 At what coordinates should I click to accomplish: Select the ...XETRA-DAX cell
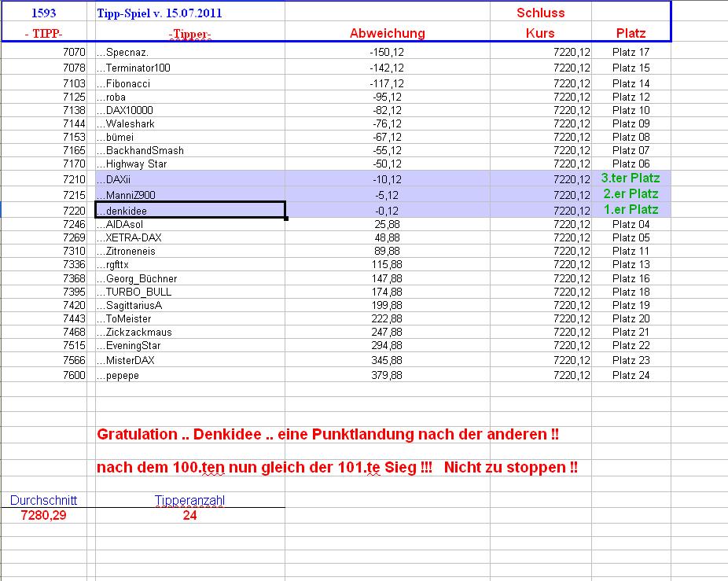click(190, 237)
